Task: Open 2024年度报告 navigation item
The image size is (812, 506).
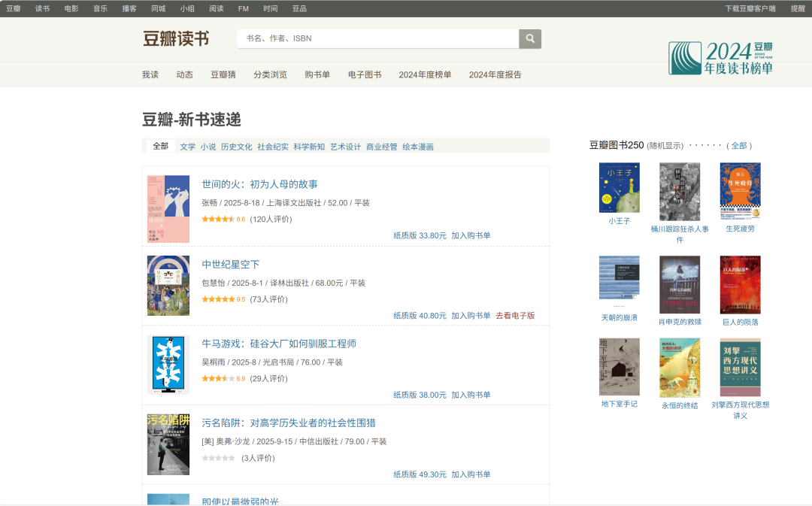Action: [495, 74]
